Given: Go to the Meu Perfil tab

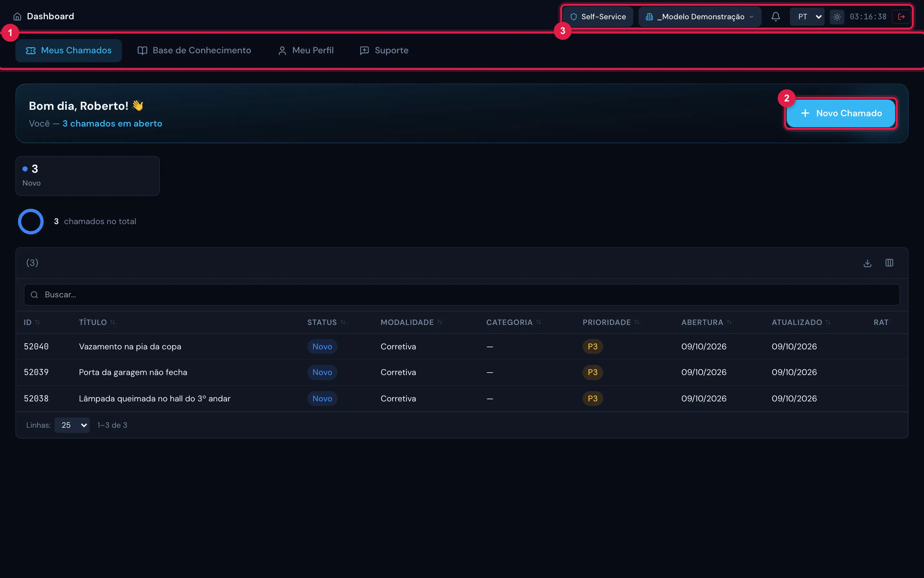Looking at the screenshot, I should [x=306, y=50].
